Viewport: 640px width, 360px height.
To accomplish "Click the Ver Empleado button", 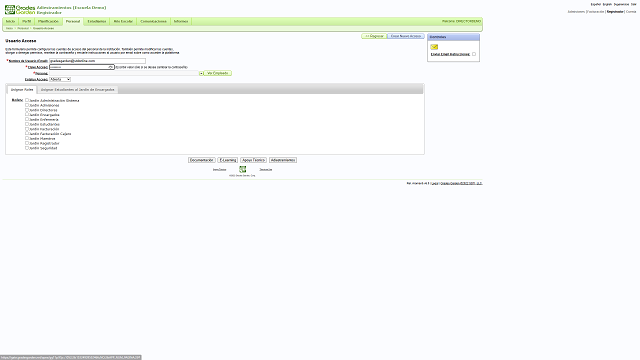I will pyautogui.click(x=218, y=73).
